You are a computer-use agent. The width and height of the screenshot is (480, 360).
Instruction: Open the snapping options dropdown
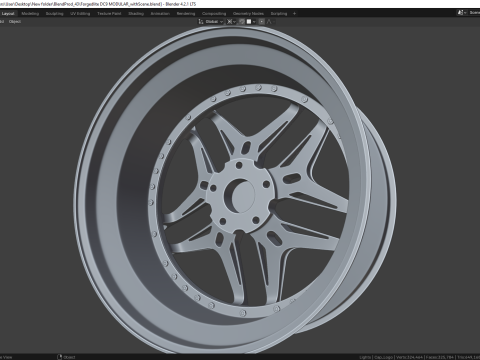tap(251, 22)
